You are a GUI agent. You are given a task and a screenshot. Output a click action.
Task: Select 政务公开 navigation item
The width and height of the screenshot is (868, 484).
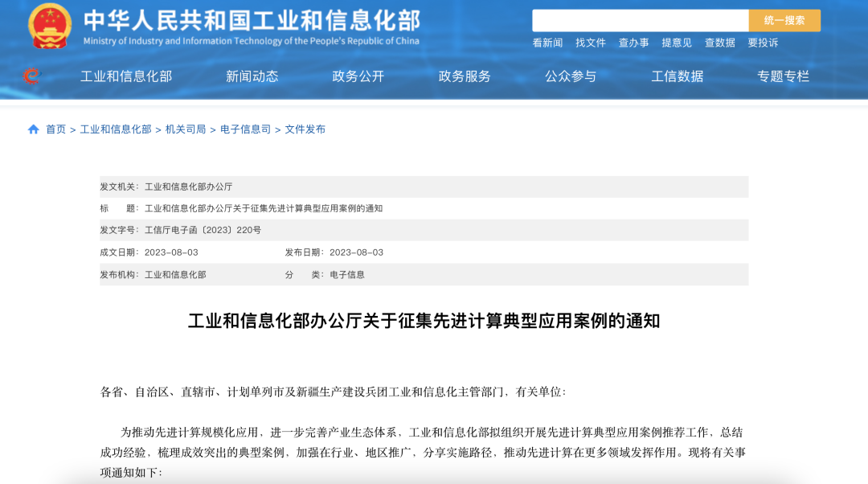click(358, 76)
